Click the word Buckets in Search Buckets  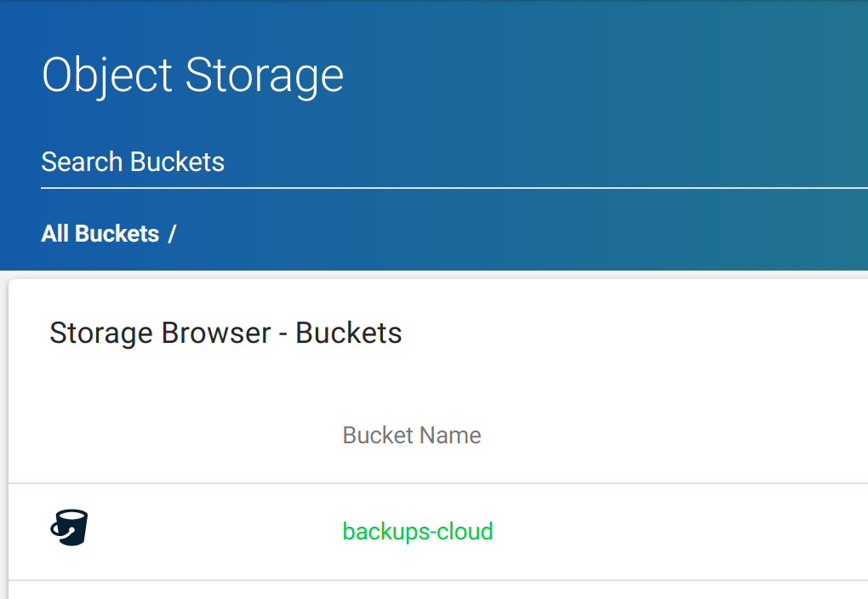pos(177,163)
